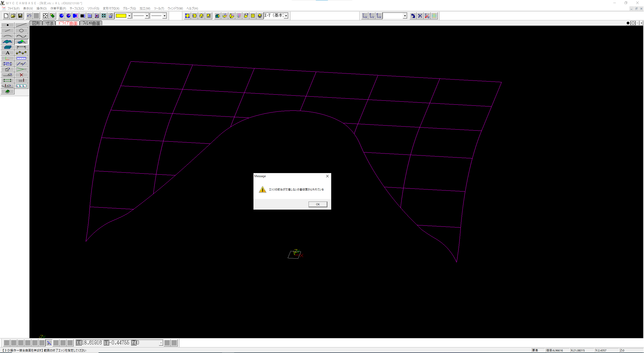Select the Z-Y axis view button
The width and height of the screenshot is (644, 353).
coord(372,16)
